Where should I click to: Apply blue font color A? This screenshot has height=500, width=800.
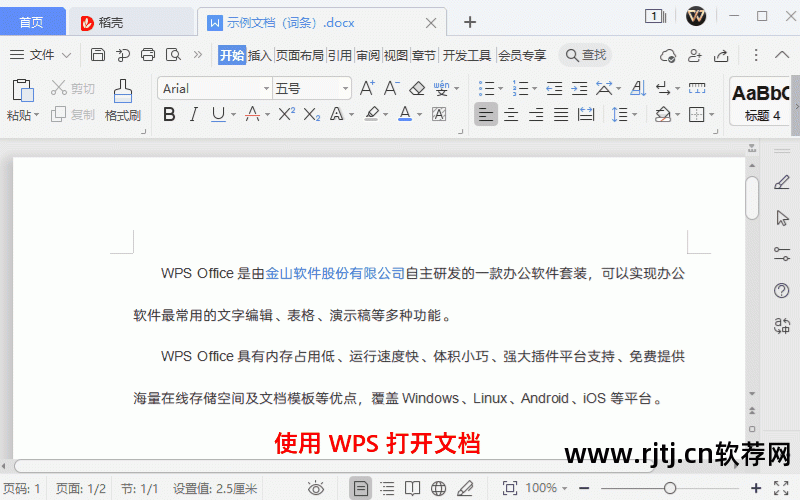tap(405, 114)
